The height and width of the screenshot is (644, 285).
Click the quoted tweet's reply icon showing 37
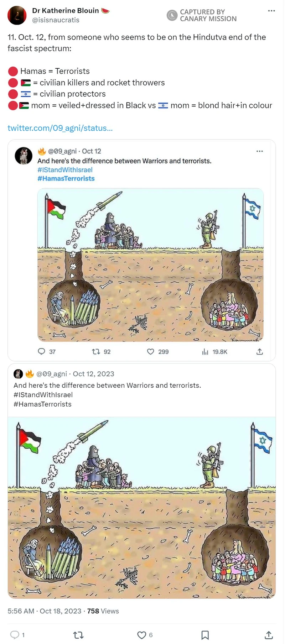tap(42, 351)
